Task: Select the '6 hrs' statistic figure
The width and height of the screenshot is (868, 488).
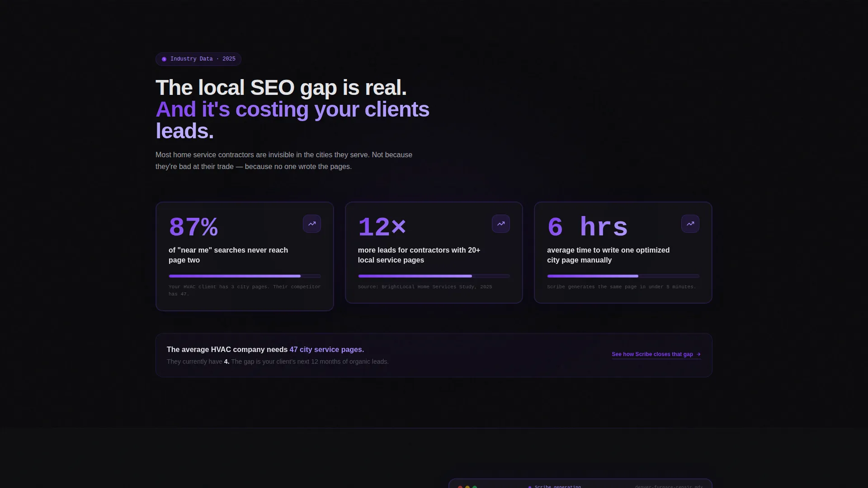Action: point(587,227)
